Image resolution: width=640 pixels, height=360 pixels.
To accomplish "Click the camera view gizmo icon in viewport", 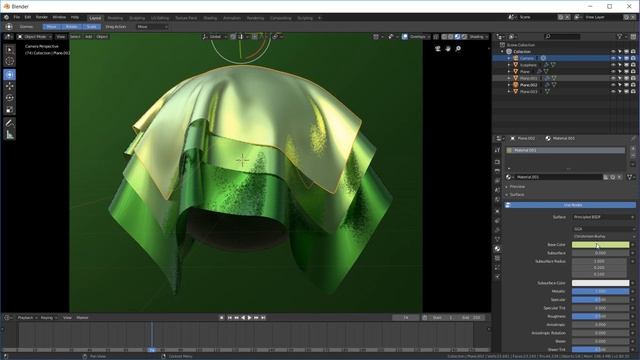I will pos(438,49).
